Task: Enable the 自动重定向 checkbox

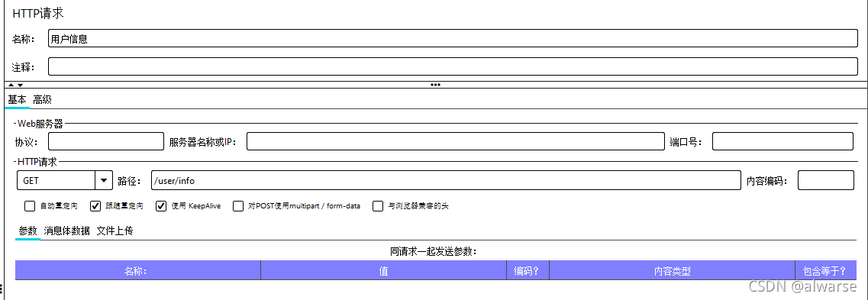Action: coord(30,206)
